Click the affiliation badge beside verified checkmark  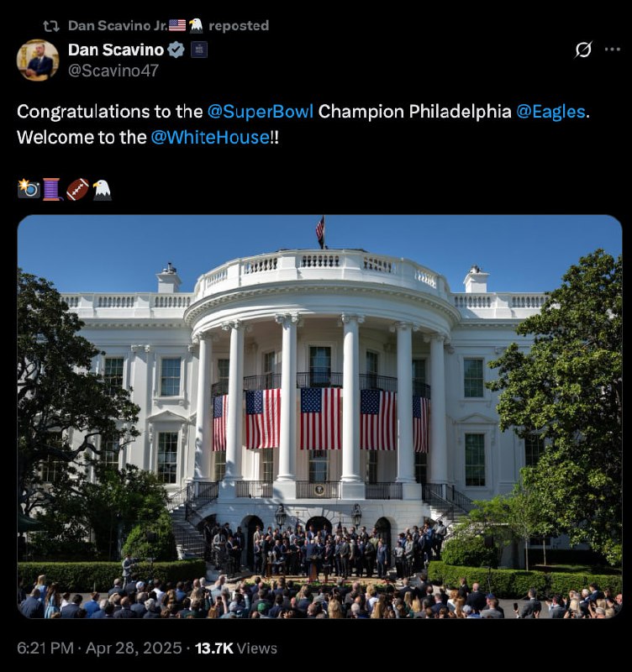click(199, 50)
